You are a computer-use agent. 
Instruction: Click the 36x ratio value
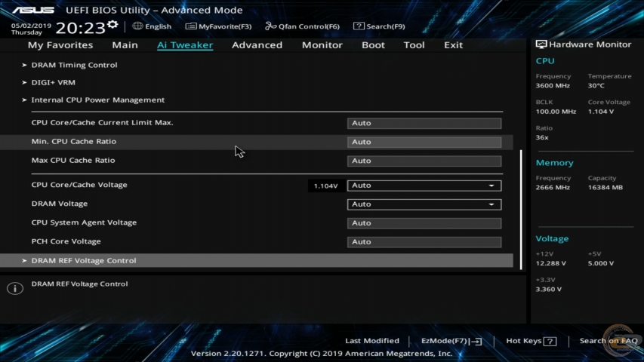click(542, 137)
